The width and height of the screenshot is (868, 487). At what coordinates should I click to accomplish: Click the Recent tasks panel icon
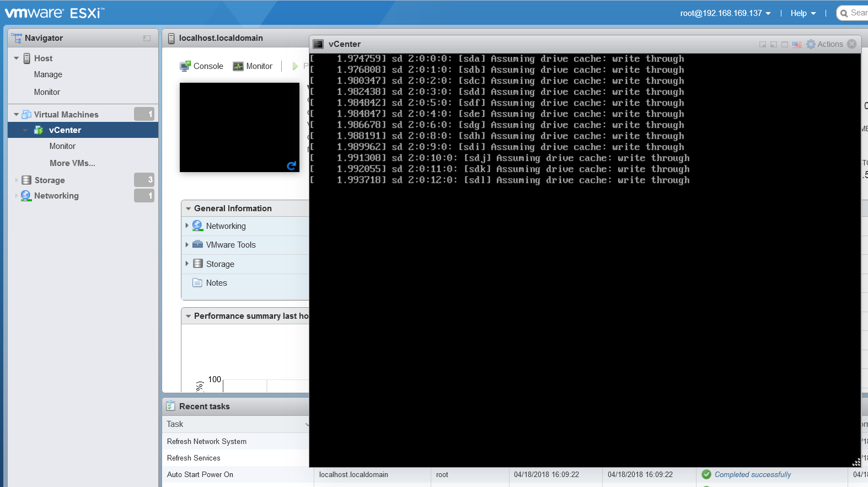(170, 406)
